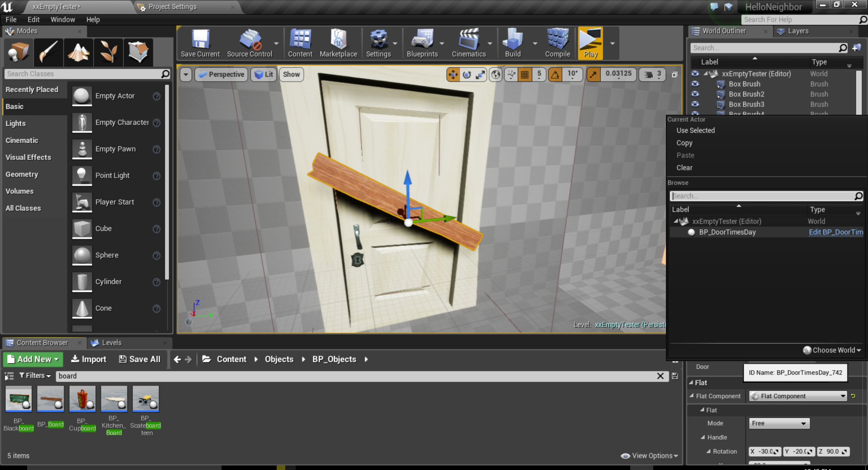The width and height of the screenshot is (868, 470).
Task: Open the Filters dropdown in Content Browser
Action: click(35, 376)
